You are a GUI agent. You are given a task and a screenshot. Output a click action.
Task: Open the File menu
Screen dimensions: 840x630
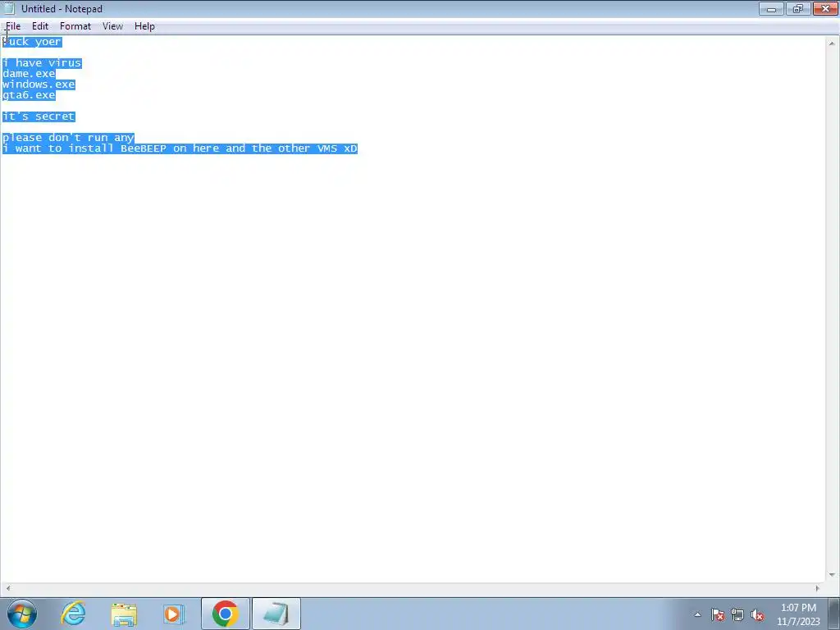click(13, 26)
